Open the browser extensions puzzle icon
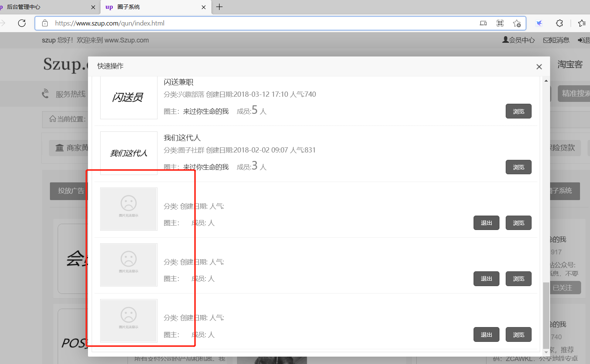This screenshot has width=590, height=364. point(559,23)
